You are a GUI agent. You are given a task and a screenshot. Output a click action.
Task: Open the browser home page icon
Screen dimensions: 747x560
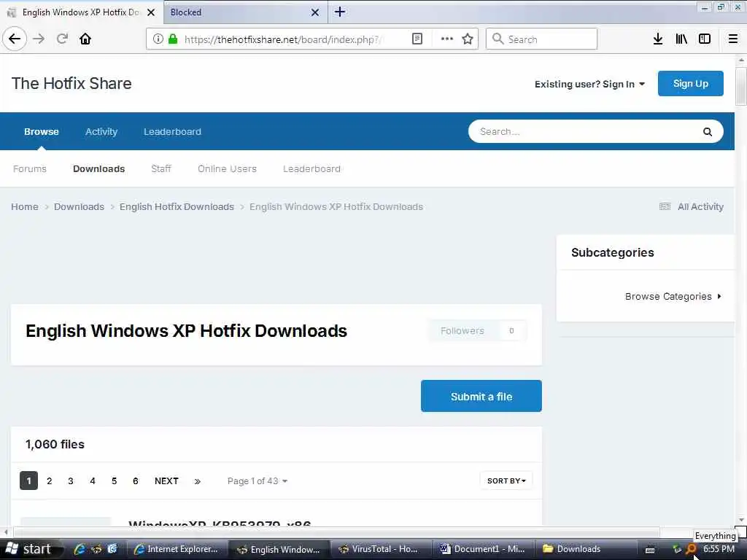pyautogui.click(x=85, y=39)
